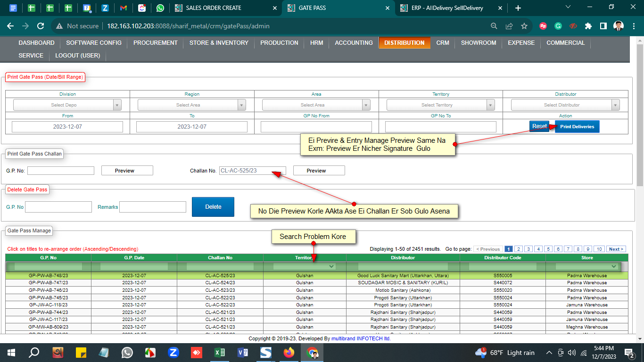644x362 pixels.
Task: Sort table by G.P. Date column header
Action: (x=134, y=258)
